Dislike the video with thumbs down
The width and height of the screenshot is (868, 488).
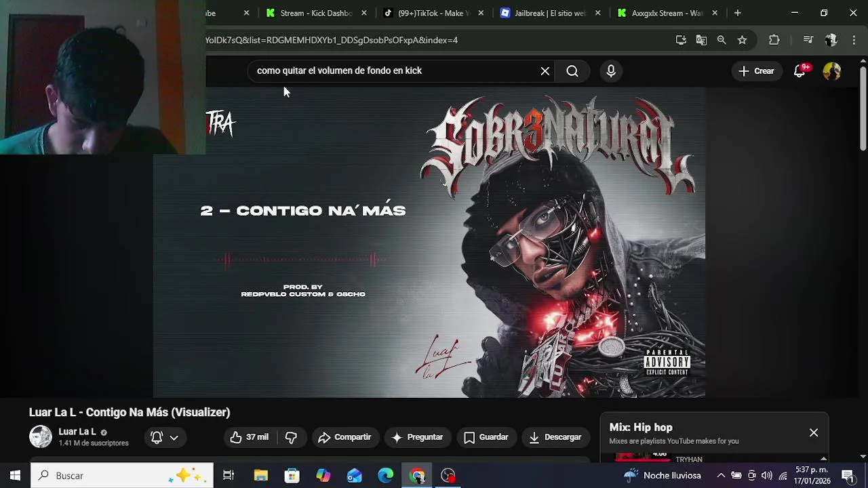291,437
